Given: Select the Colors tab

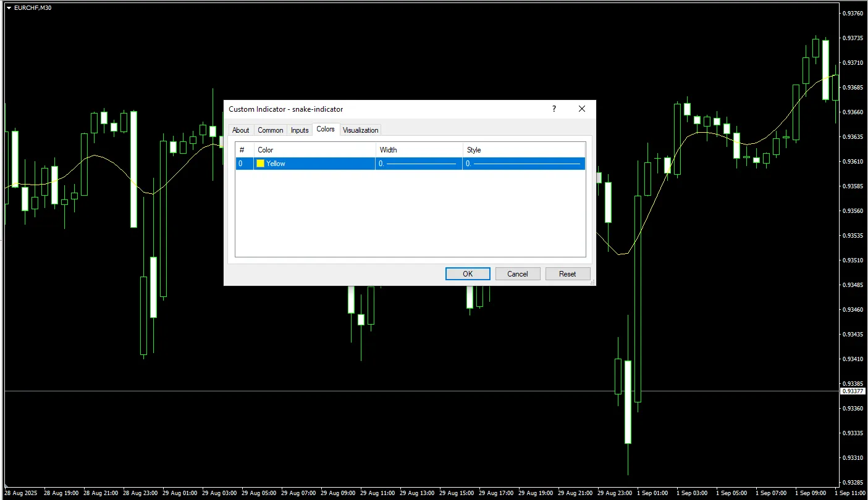Looking at the screenshot, I should pyautogui.click(x=326, y=130).
